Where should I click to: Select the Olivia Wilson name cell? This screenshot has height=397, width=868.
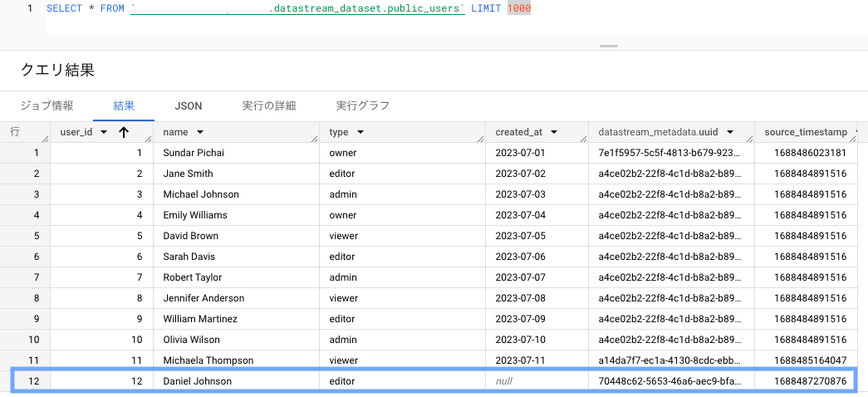[x=237, y=340]
